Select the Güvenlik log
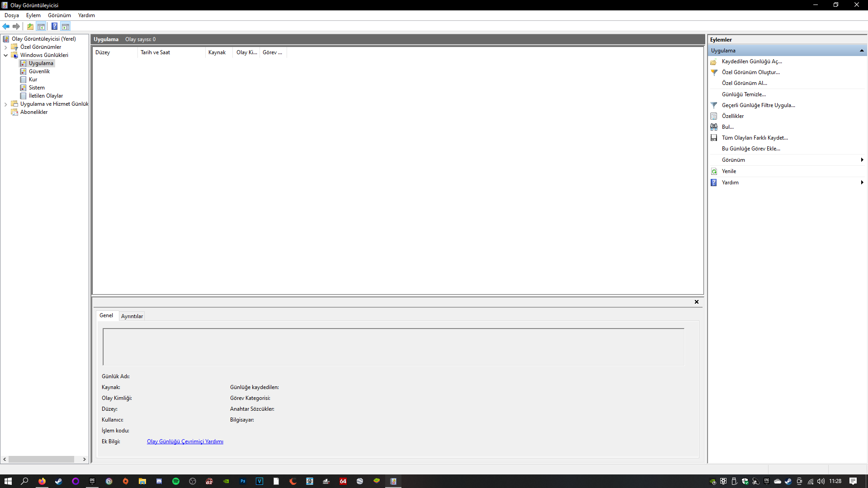The height and width of the screenshot is (488, 868). point(39,71)
